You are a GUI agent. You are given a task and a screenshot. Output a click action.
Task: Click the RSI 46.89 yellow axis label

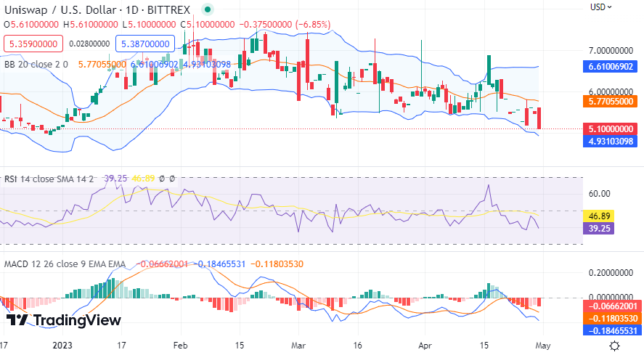click(x=599, y=216)
